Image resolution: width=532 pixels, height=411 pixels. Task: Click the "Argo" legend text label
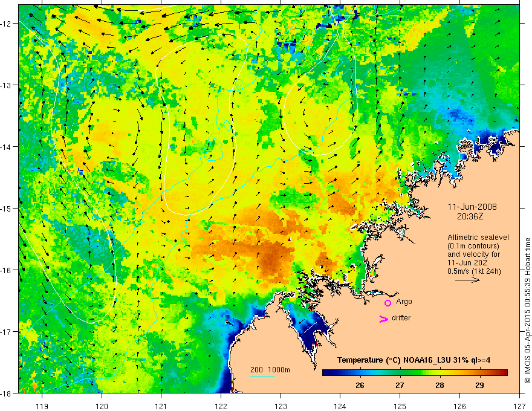(404, 300)
